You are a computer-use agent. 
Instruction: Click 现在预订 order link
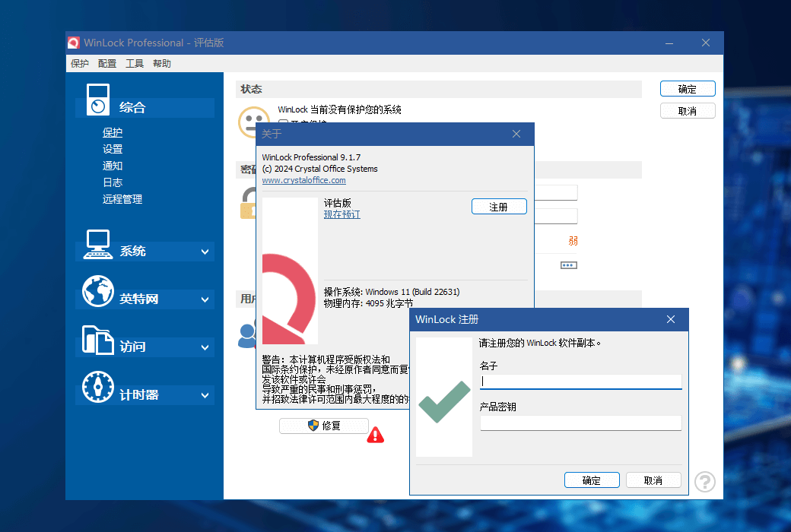click(341, 214)
